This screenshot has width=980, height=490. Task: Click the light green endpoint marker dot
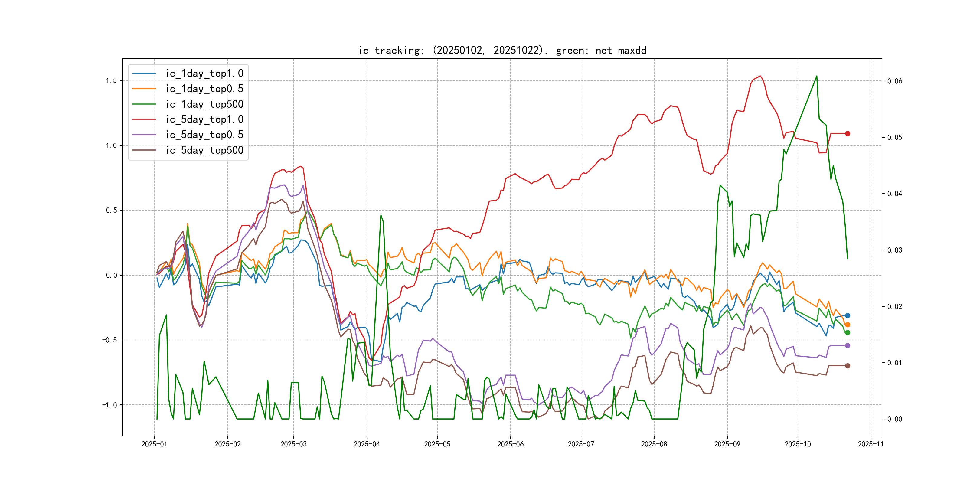[x=848, y=332]
